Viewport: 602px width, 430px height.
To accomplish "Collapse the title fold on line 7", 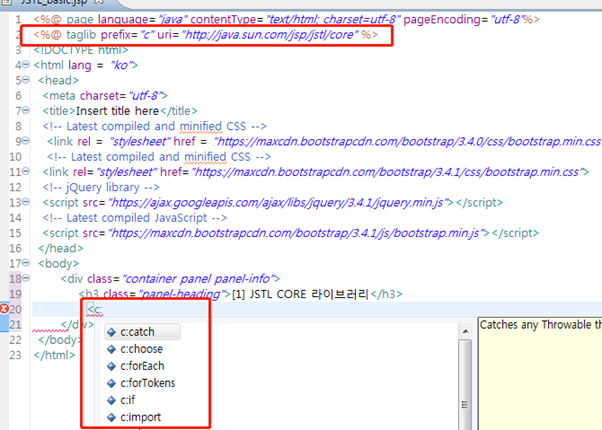I will pos(26,110).
